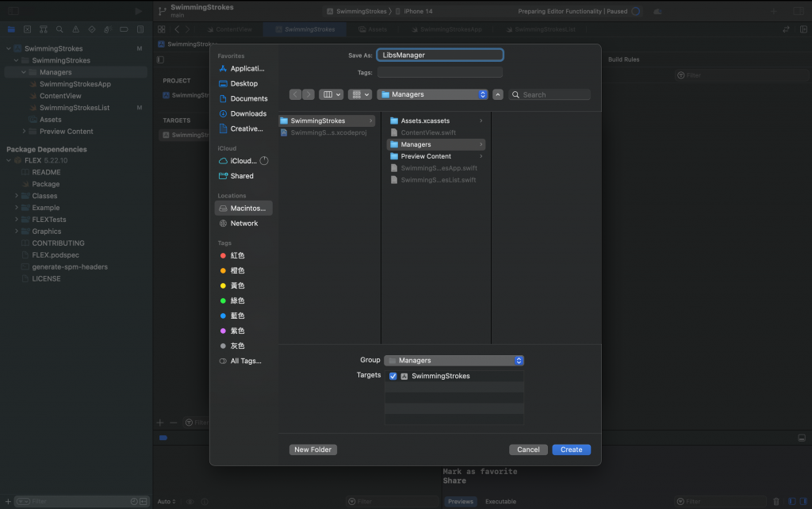Click the Downloads icon in Favorites
812x509 pixels.
coord(223,113)
